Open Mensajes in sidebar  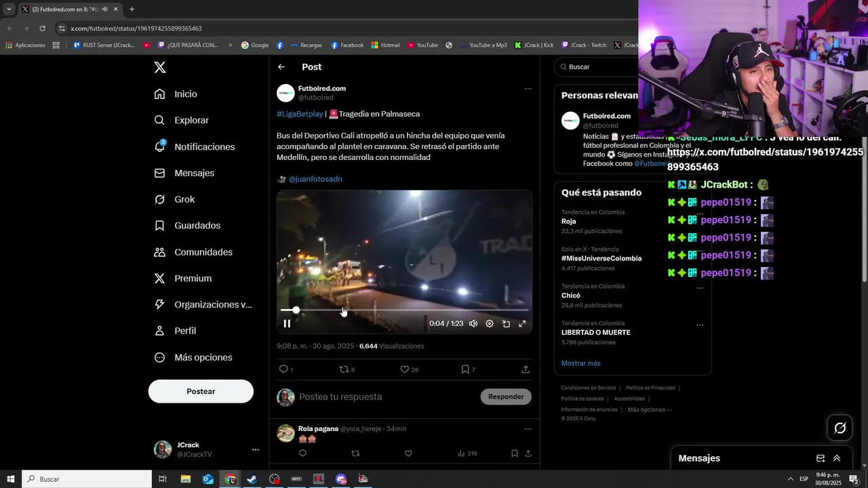184,173
